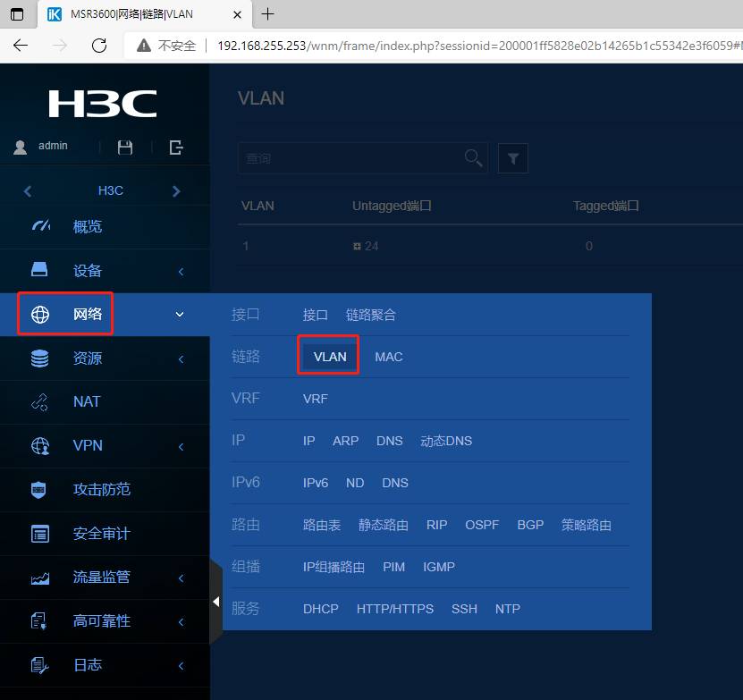Open the RIP link
Image resolution: width=743 pixels, height=700 pixels.
(x=436, y=525)
